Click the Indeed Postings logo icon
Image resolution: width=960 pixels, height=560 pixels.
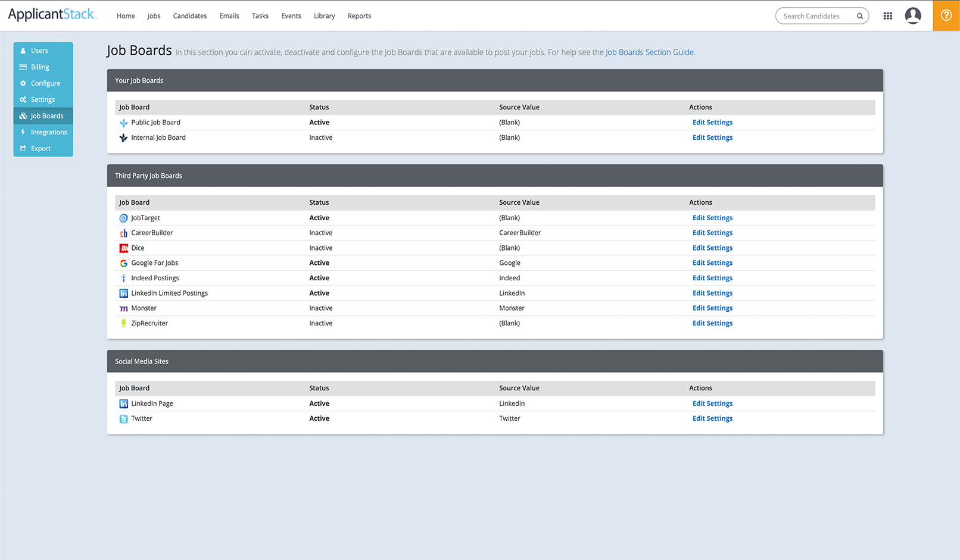(124, 279)
